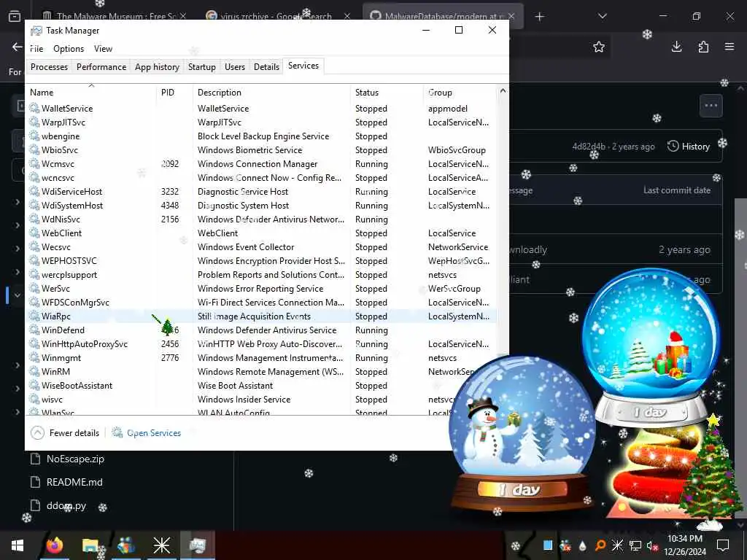Open the browser extensions menu
Image resolution: width=747 pixels, height=560 pixels.
click(x=703, y=47)
